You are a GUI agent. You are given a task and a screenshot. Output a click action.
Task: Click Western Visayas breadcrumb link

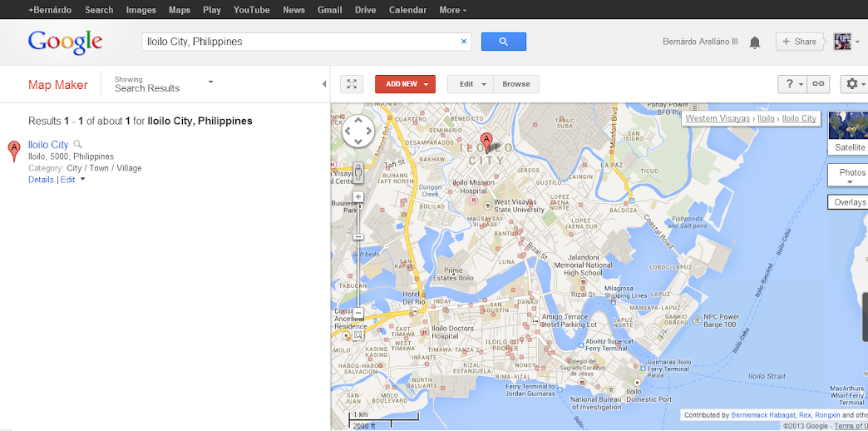(718, 118)
